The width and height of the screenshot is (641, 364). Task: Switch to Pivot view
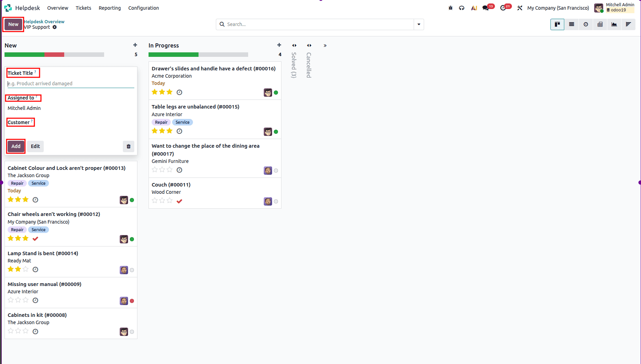(x=600, y=24)
